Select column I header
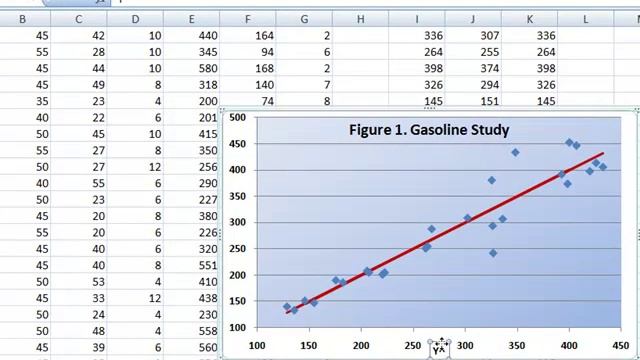 point(417,19)
